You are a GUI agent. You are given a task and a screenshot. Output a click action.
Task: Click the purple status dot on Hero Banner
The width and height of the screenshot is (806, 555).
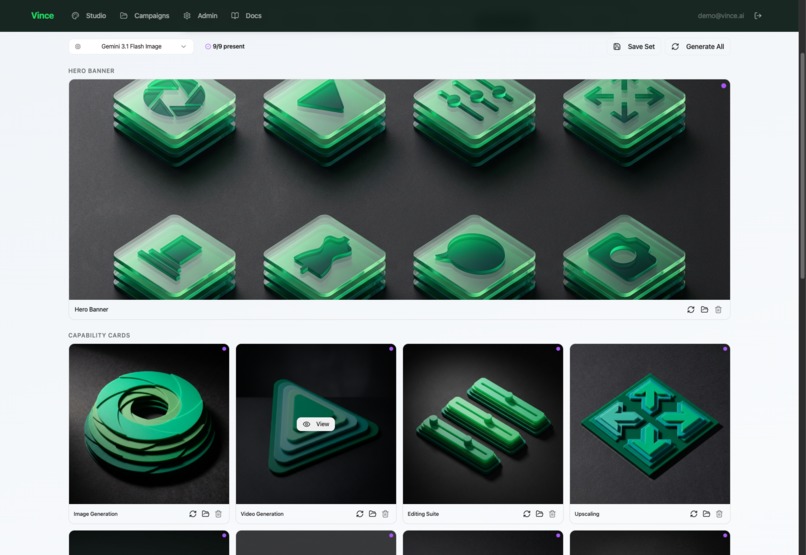click(724, 86)
